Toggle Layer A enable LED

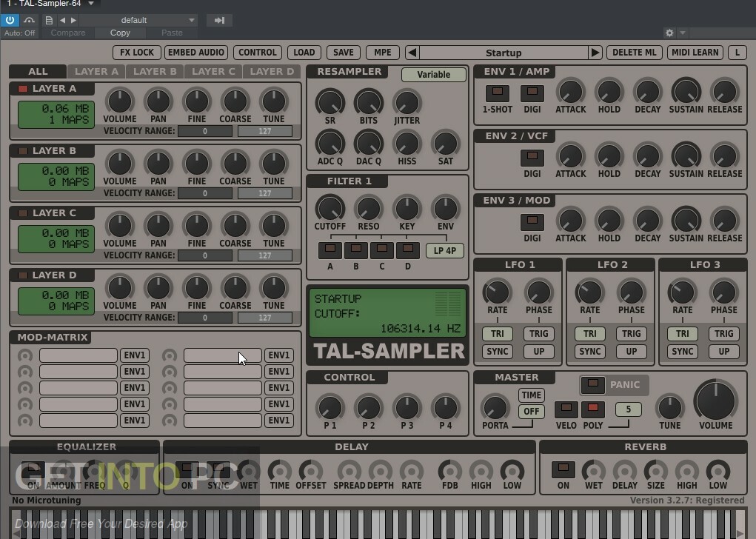pos(23,89)
